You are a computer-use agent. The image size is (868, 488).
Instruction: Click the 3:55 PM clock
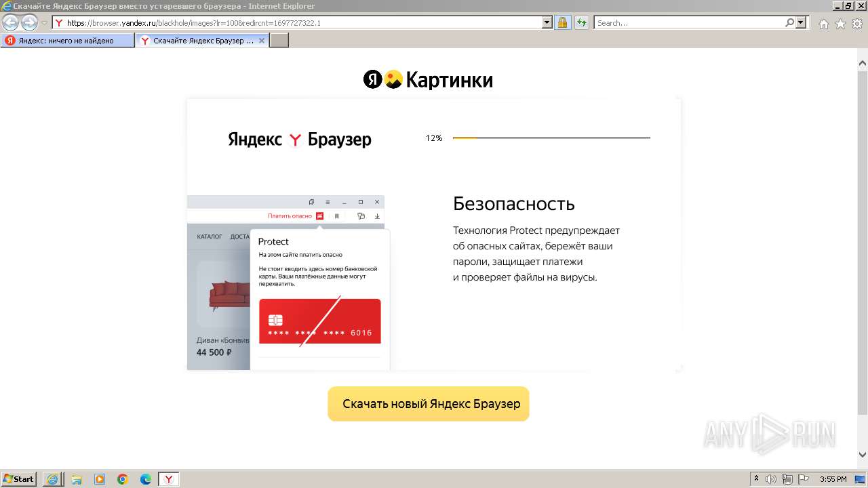[833, 479]
